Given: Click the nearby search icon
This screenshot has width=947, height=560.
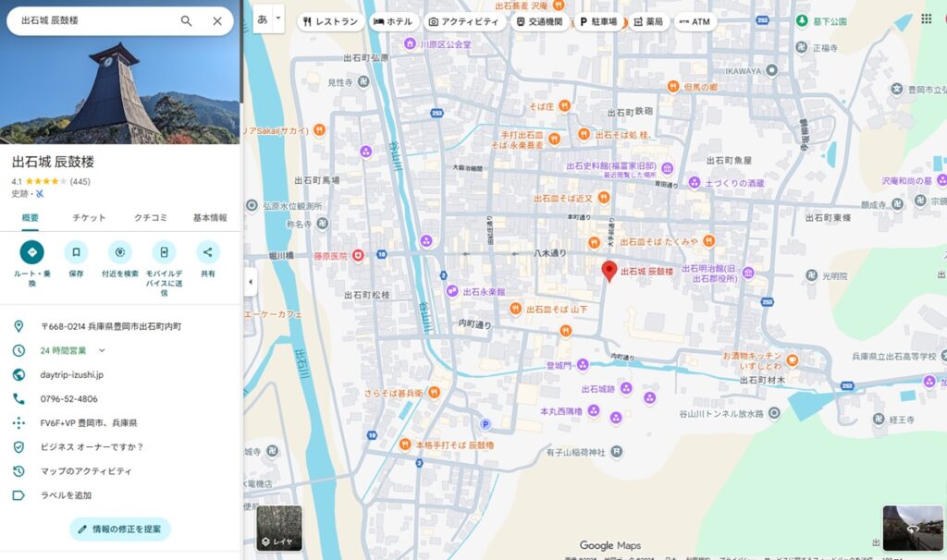Looking at the screenshot, I should pos(119,252).
